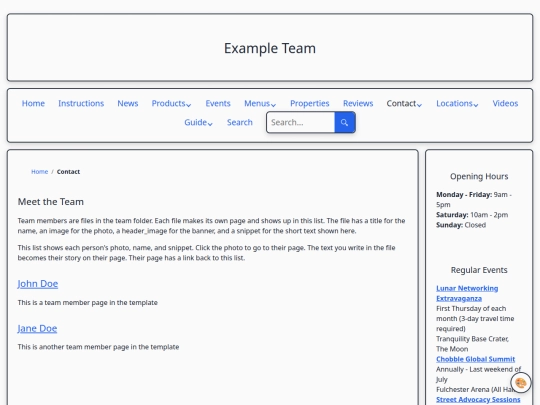Click the Contact breadcrumb text

(68, 172)
